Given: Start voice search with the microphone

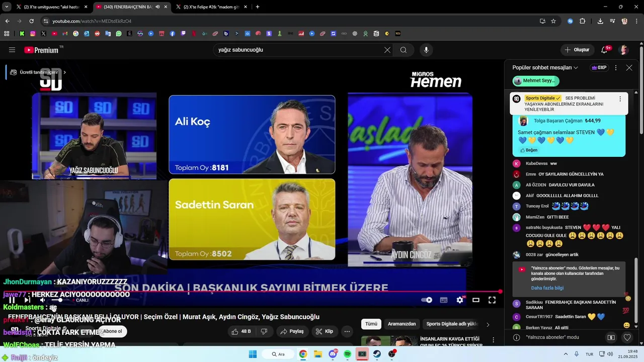Looking at the screenshot, I should (426, 50).
